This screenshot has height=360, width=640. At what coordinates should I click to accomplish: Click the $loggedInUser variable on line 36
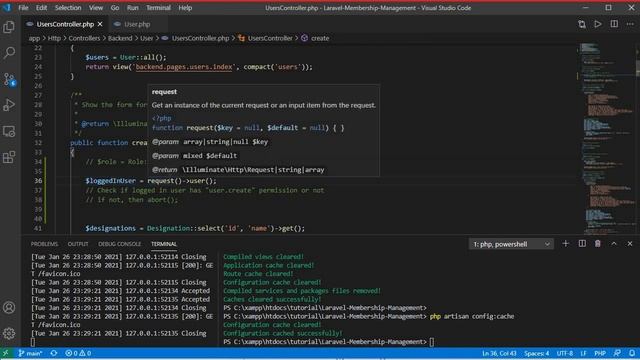(111, 181)
